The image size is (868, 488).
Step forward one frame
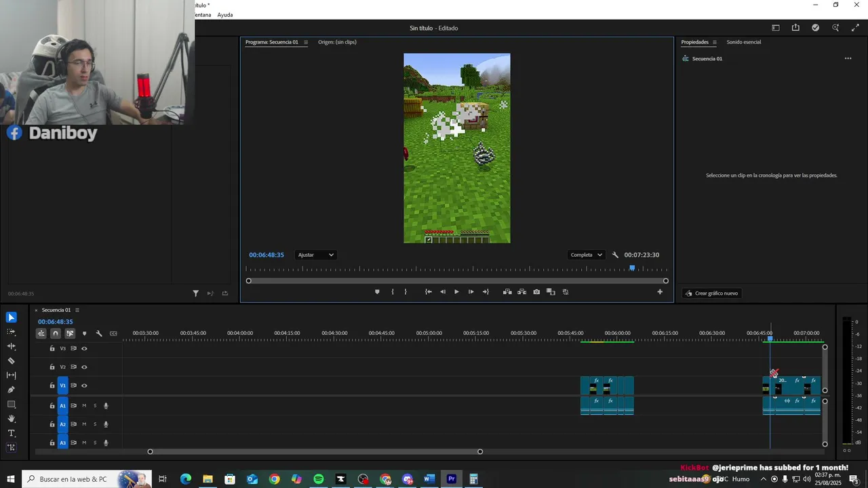pyautogui.click(x=471, y=292)
